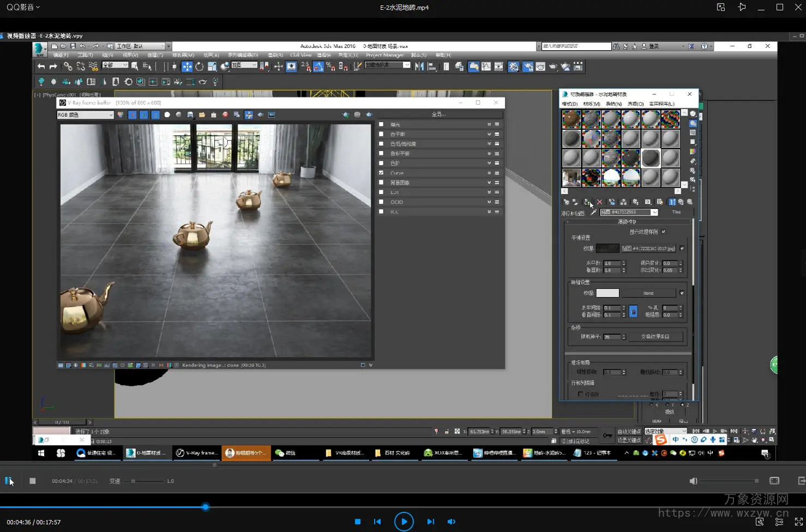Go to the previous video file
Image resolution: width=806 pixels, height=532 pixels.
pyautogui.click(x=377, y=522)
